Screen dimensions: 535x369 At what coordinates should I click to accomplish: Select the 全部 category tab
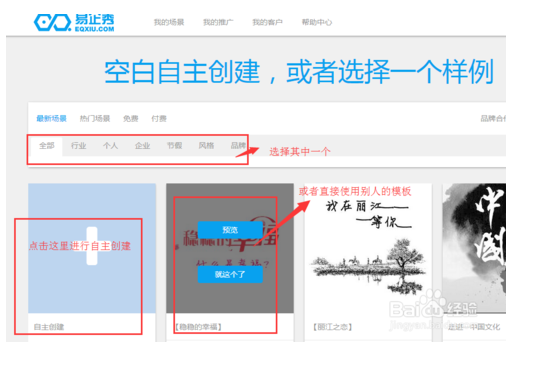coord(47,146)
